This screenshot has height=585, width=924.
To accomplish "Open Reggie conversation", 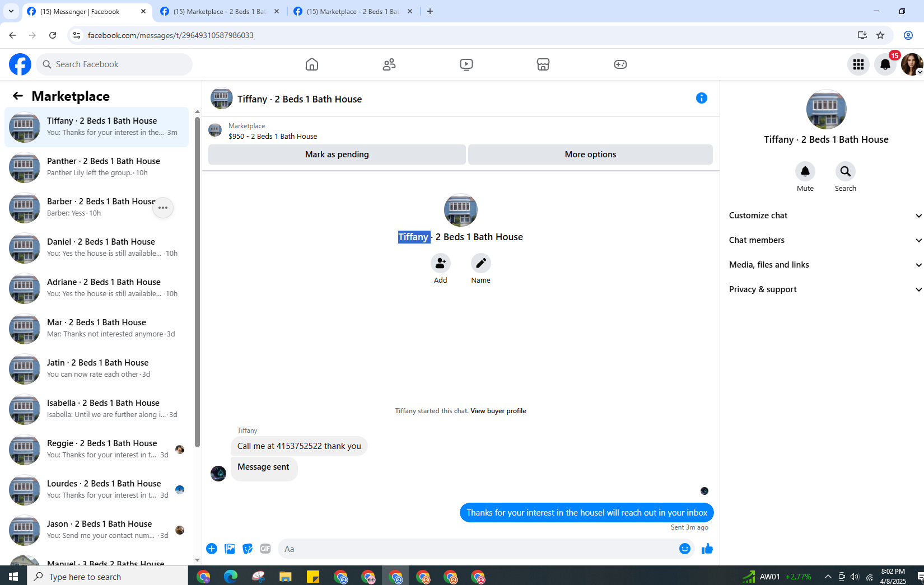I will pyautogui.click(x=97, y=450).
